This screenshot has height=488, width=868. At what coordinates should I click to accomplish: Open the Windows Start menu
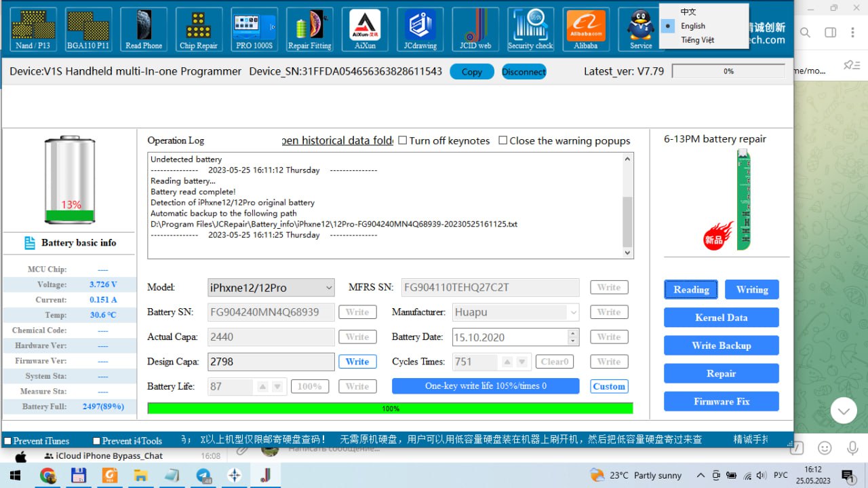pyautogui.click(x=15, y=475)
